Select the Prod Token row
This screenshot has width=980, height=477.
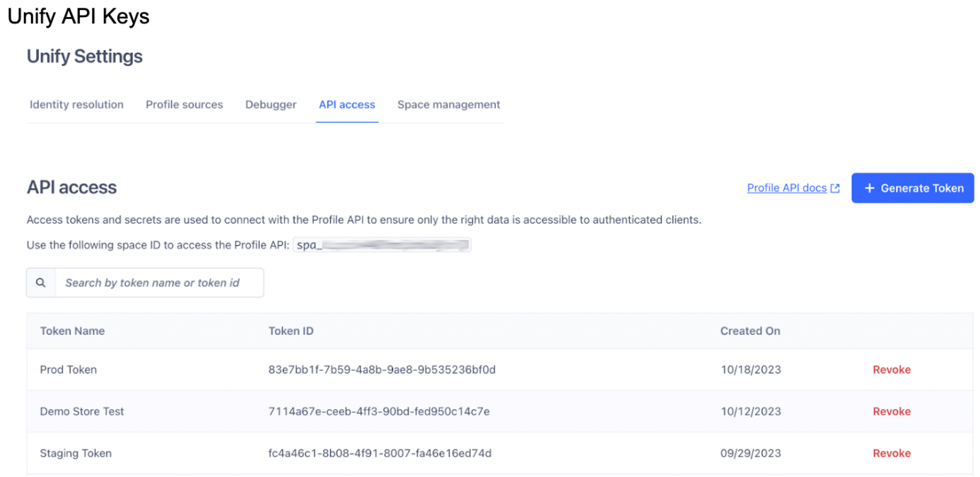tap(69, 370)
